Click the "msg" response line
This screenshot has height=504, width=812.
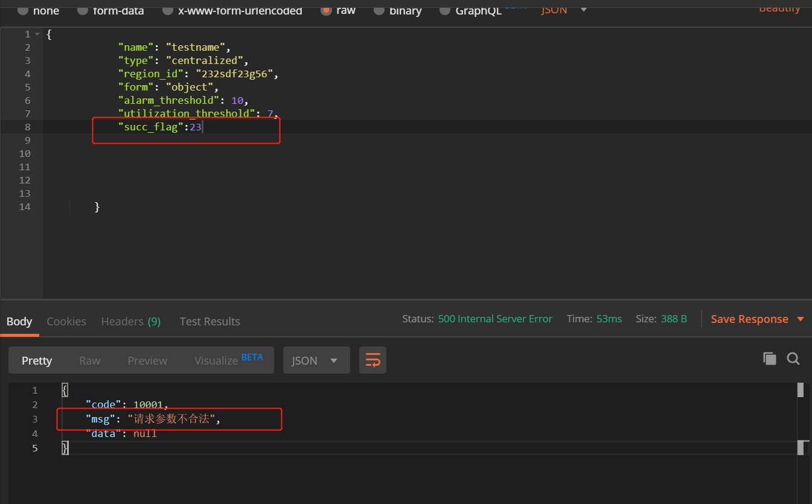pos(153,419)
